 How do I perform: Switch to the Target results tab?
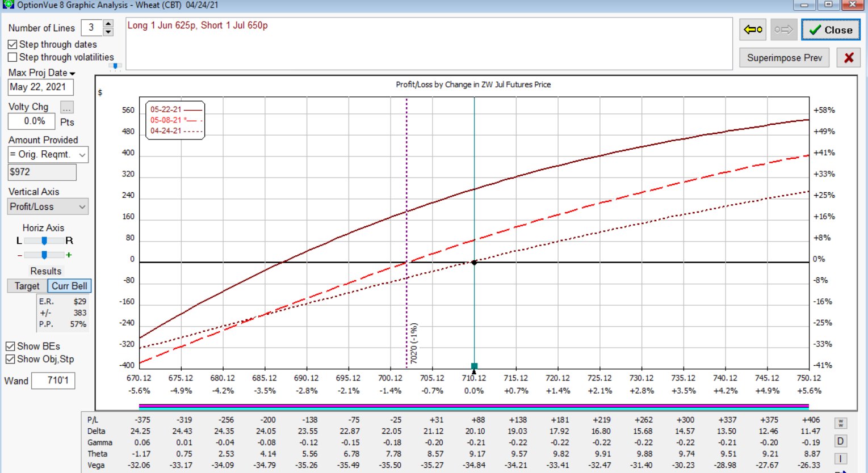click(27, 286)
